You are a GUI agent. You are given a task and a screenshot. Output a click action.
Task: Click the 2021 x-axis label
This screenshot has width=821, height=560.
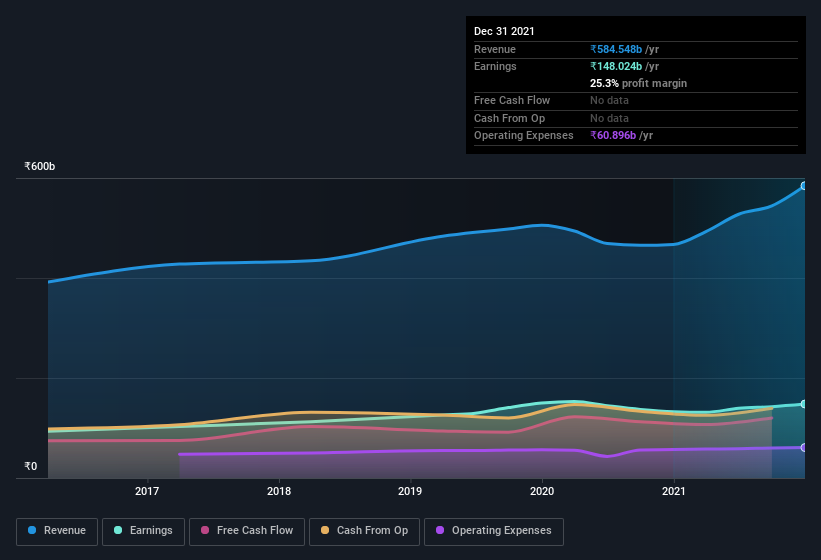[x=674, y=491]
